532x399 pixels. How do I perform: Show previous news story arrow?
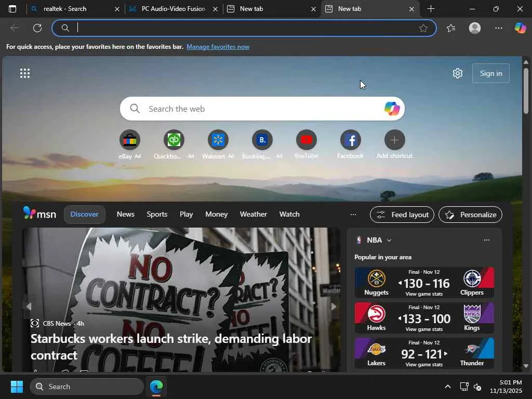click(29, 307)
